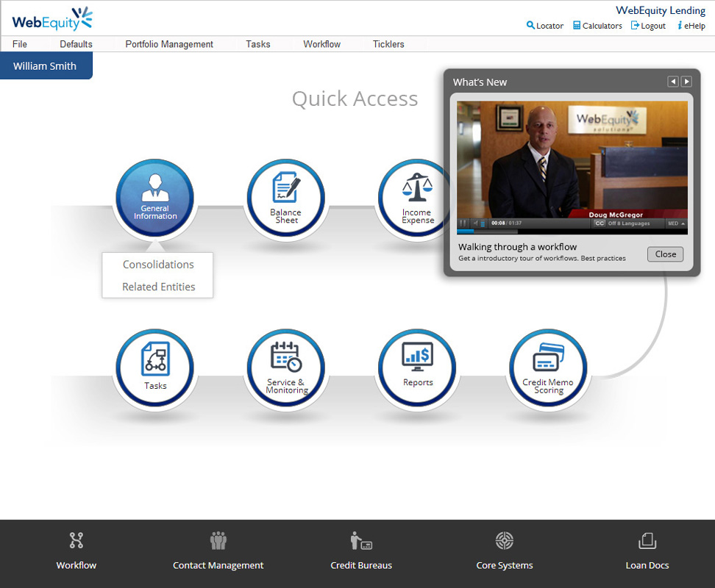Mute the video using the speaker icon
The width and height of the screenshot is (715, 588).
coord(474,223)
